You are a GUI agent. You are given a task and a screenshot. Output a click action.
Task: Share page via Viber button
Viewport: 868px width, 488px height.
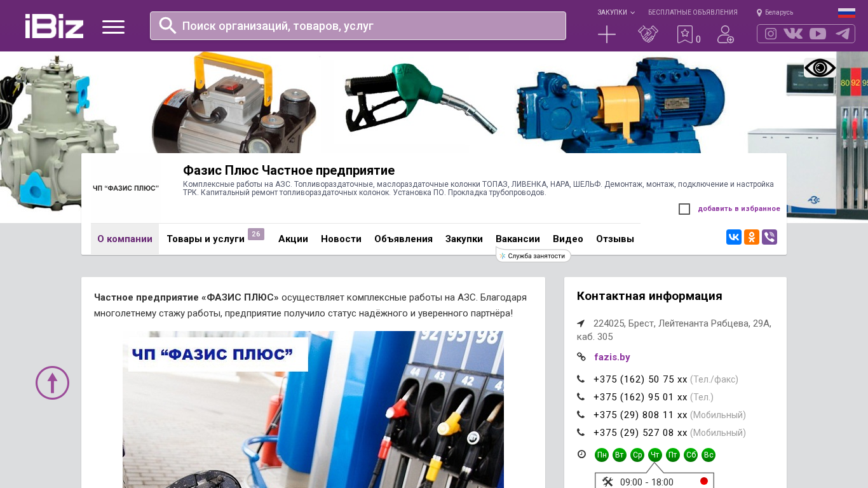tap(770, 237)
